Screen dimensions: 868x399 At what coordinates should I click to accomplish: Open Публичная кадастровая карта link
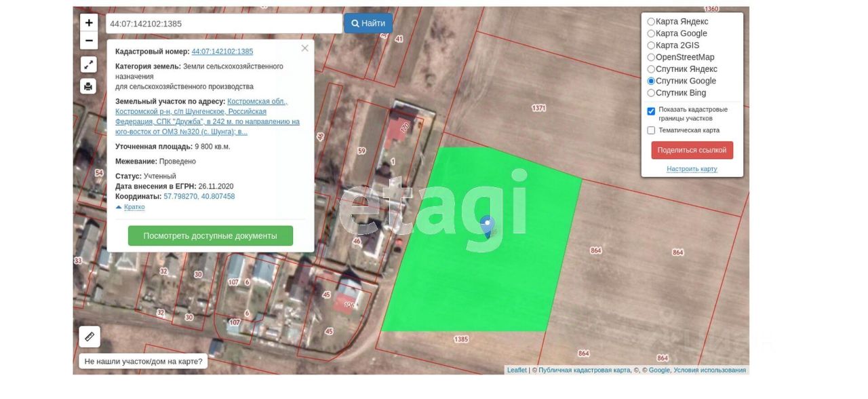point(584,370)
